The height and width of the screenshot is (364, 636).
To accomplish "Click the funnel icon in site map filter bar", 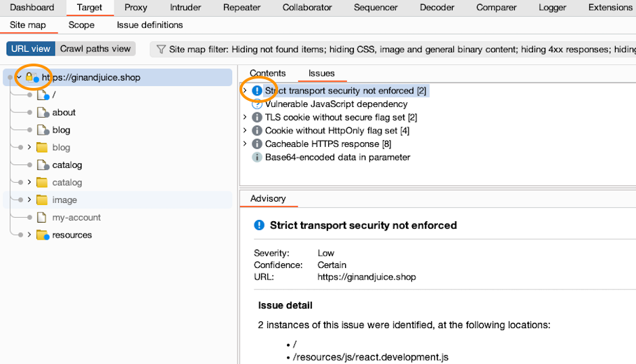I will (161, 49).
